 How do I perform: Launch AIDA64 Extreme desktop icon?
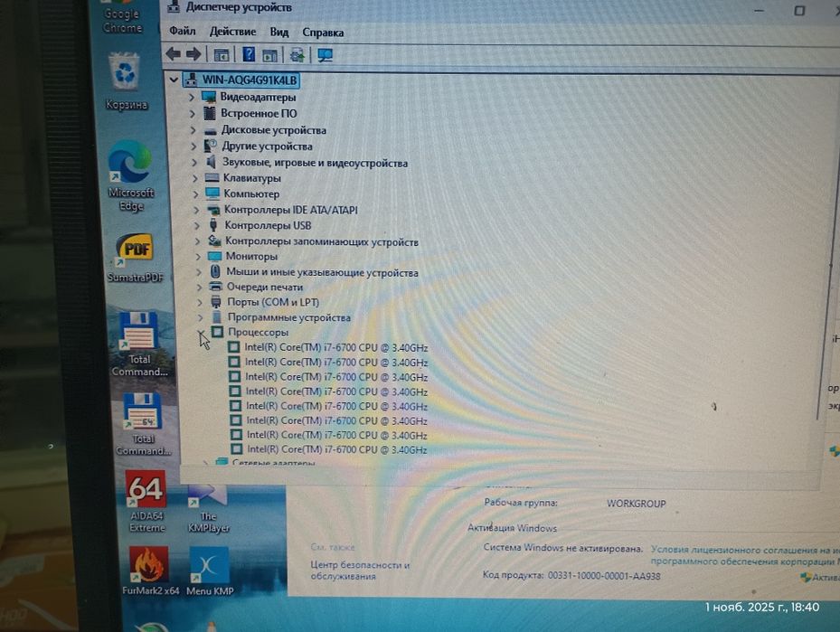[x=146, y=501]
